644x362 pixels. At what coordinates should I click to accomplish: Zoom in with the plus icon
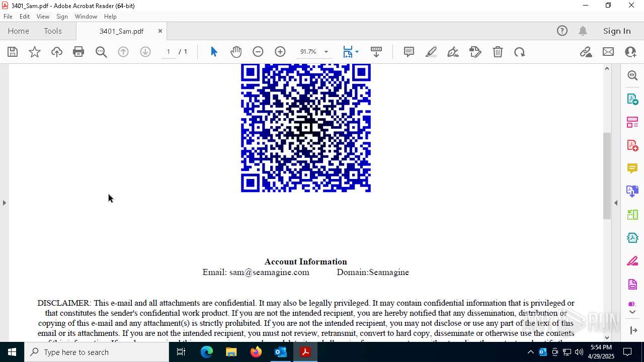[280, 52]
